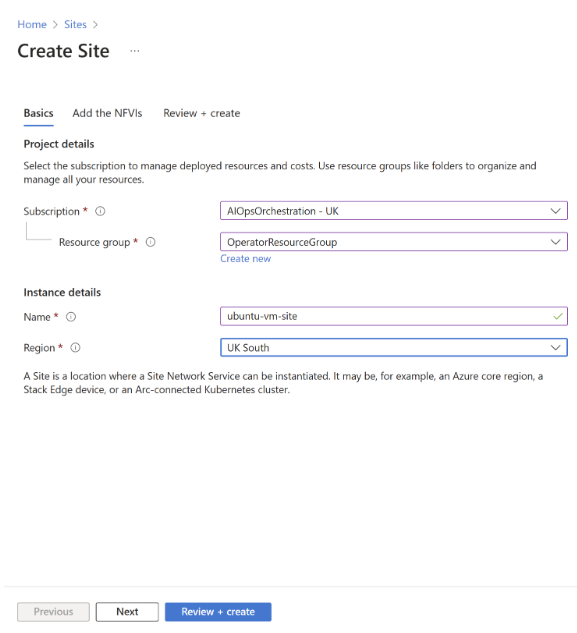Viewport: 577px width, 633px height.
Task: Navigate to Sites in the breadcrumb
Action: click(76, 25)
